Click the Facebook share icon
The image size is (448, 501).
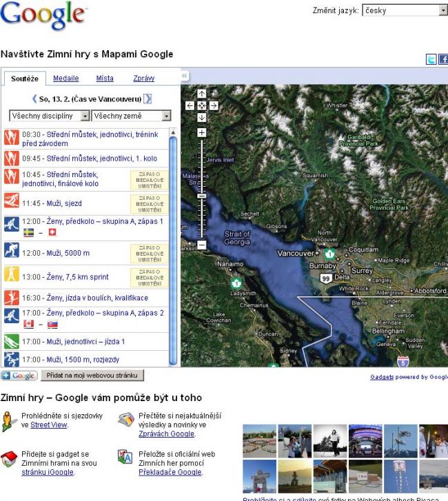coord(443,59)
